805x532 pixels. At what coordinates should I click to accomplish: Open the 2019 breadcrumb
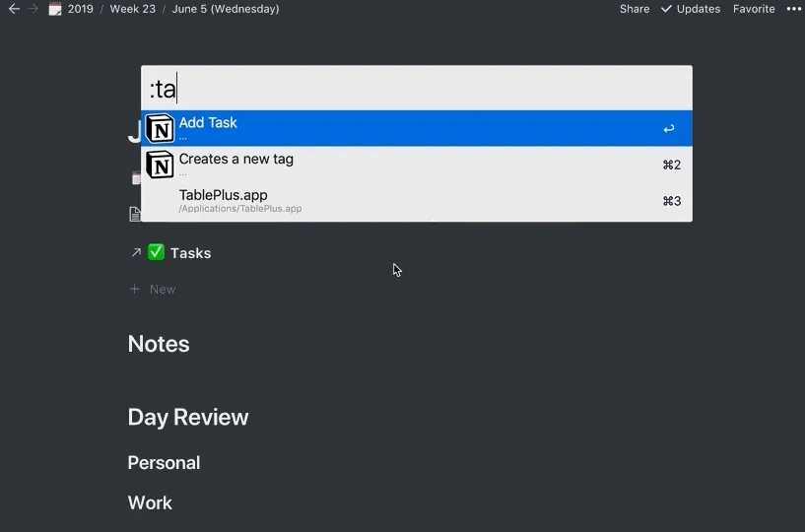coord(81,9)
